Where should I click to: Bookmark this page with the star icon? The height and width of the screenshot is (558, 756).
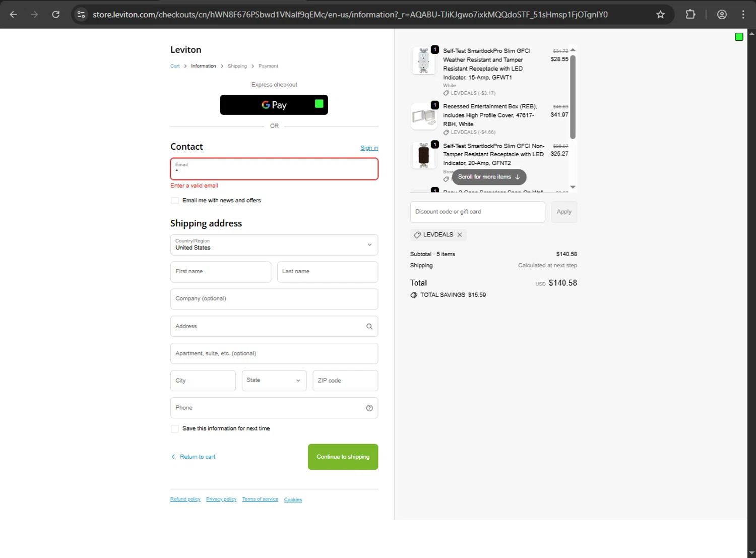660,15
